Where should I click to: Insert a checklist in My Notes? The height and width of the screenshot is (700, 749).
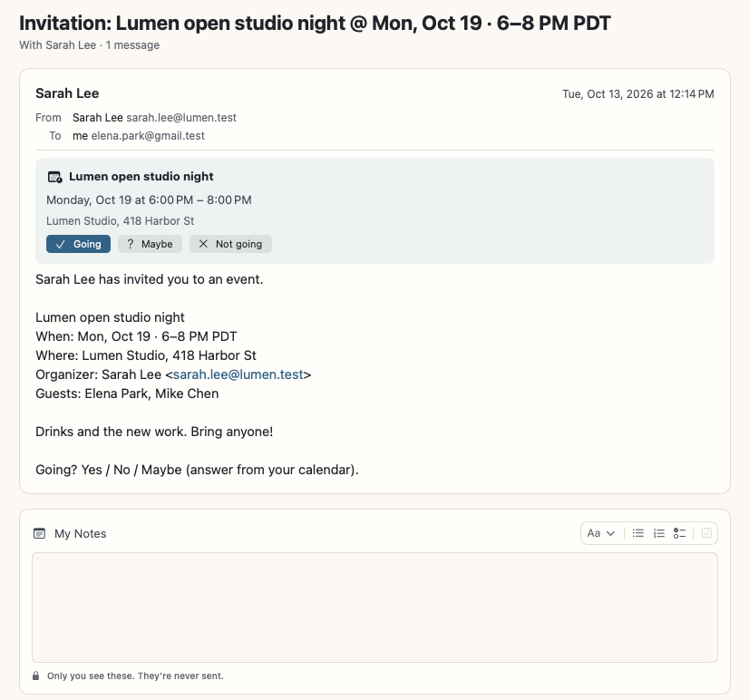point(680,533)
